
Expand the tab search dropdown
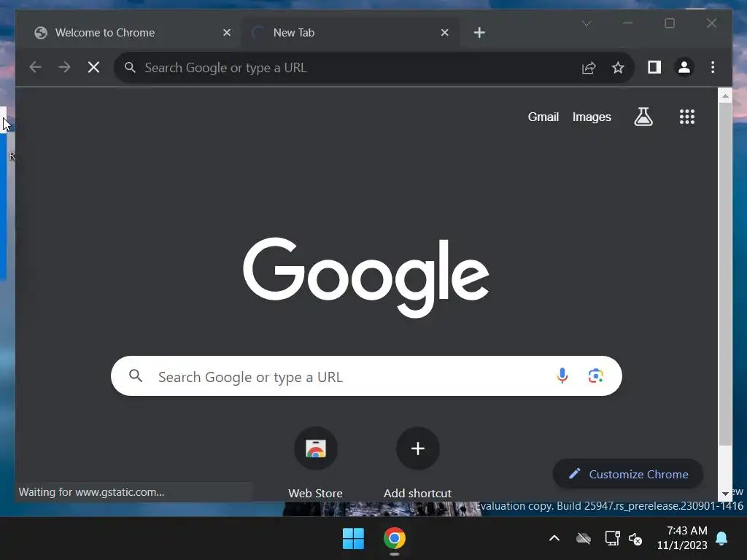[587, 23]
